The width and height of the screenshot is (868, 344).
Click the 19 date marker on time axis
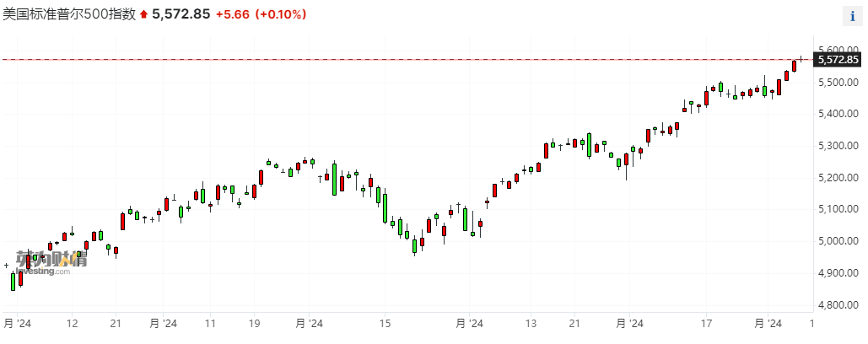(x=254, y=323)
